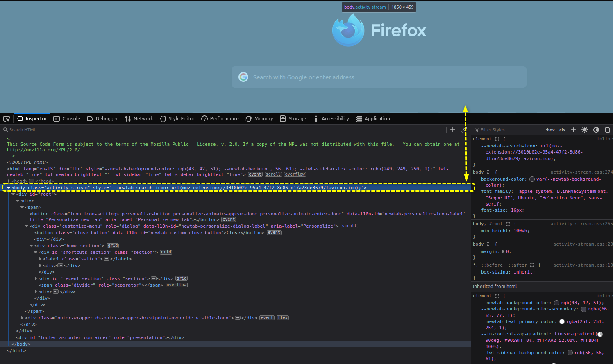Open activity-stream.css:10 source link

click(583, 265)
